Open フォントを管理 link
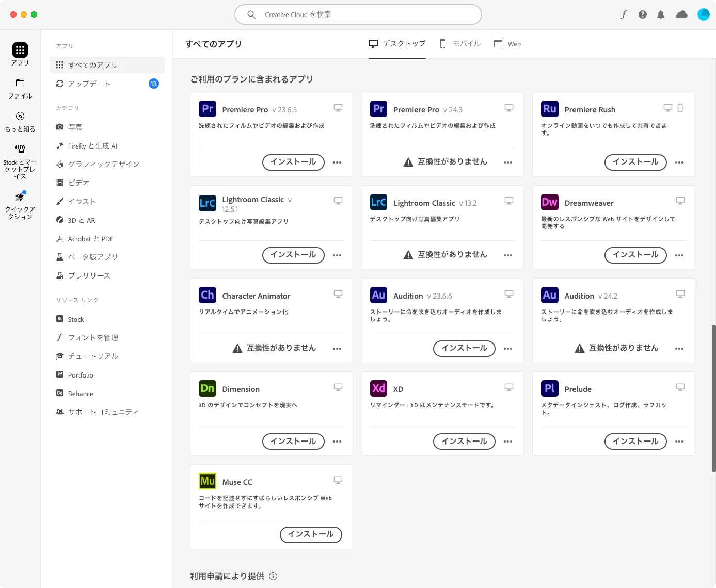 pyautogui.click(x=107, y=337)
